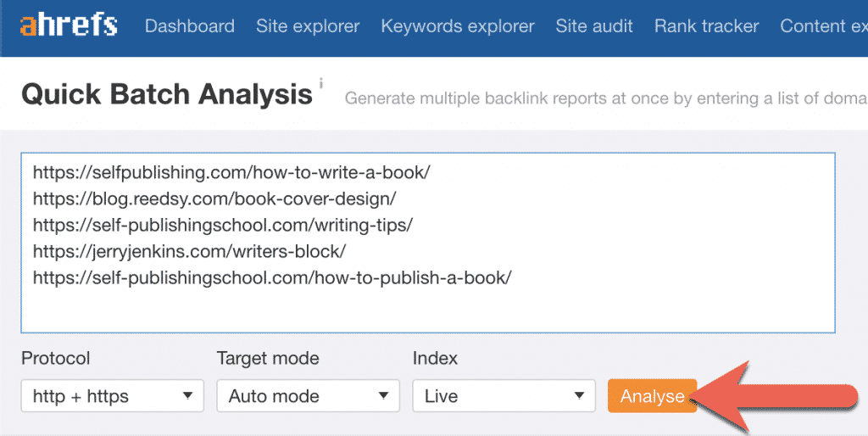Open the Target mode dropdown set to Auto mode

pos(308,396)
